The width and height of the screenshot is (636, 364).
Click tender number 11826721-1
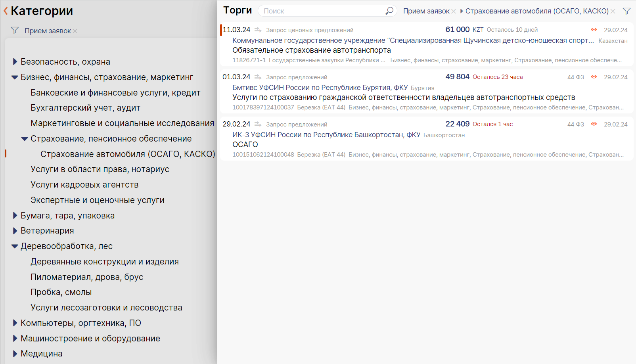(249, 60)
